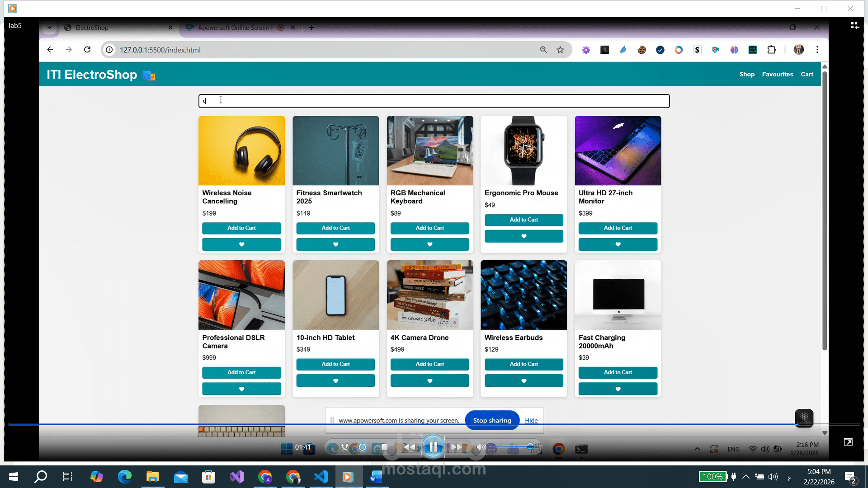Favourite the Wireless Earbuds with the heart

click(524, 381)
